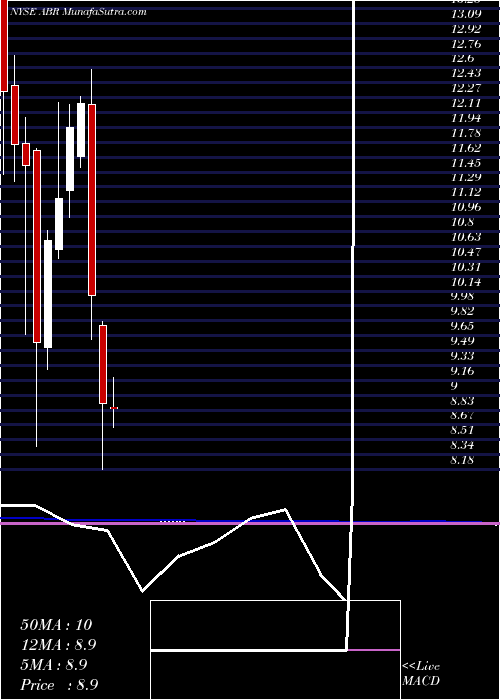Select the 9.82 price axis label

[462, 312]
